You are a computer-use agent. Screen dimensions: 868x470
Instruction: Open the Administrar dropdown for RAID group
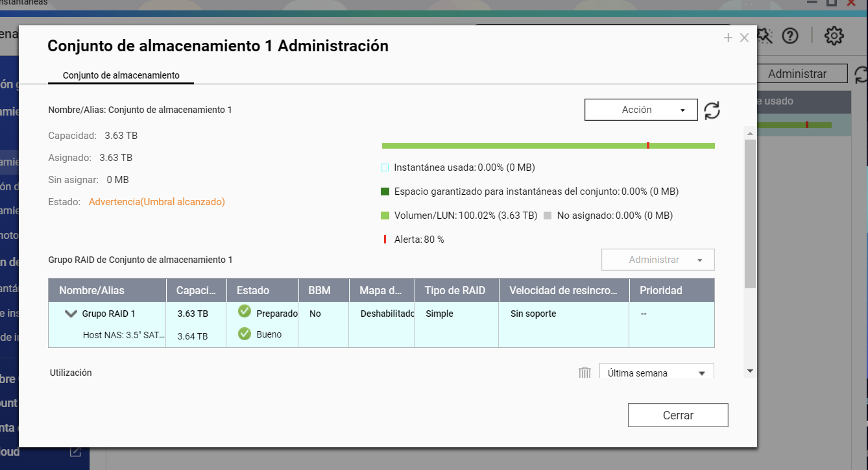pyautogui.click(x=658, y=260)
